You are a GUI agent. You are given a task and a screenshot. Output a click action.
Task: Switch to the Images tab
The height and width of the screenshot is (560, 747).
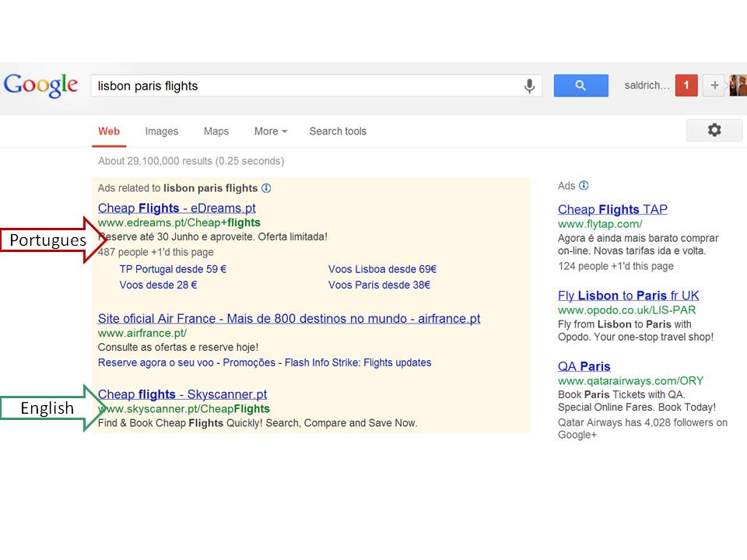[x=161, y=131]
